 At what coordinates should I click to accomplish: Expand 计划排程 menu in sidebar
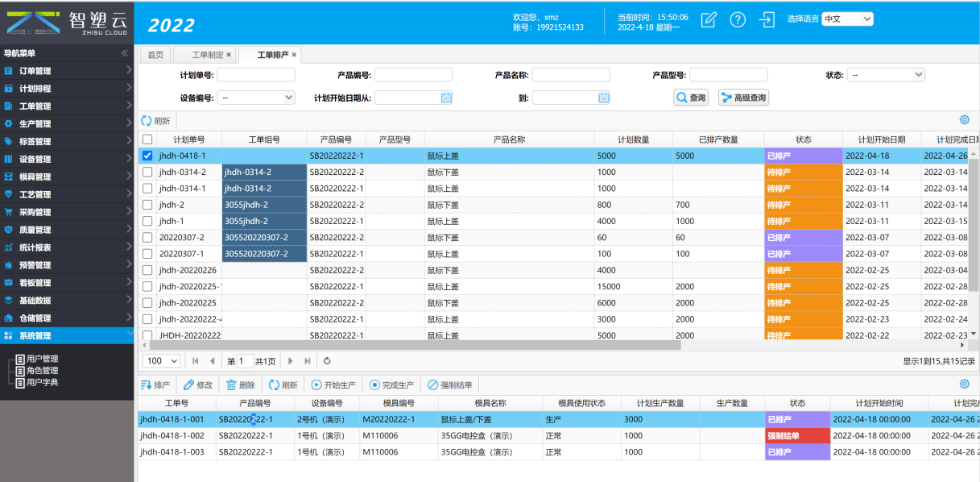67,89
